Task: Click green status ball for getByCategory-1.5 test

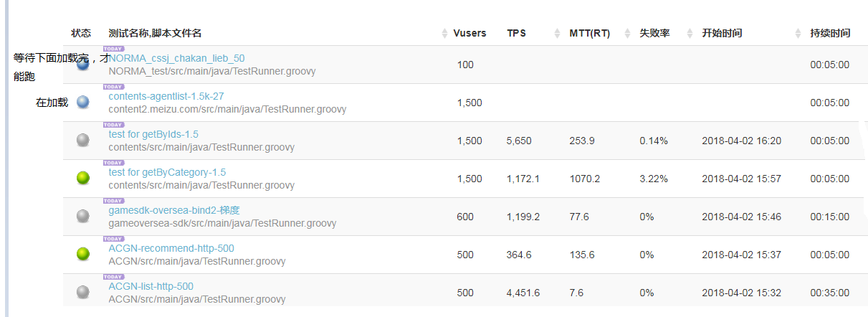Action: (x=83, y=179)
